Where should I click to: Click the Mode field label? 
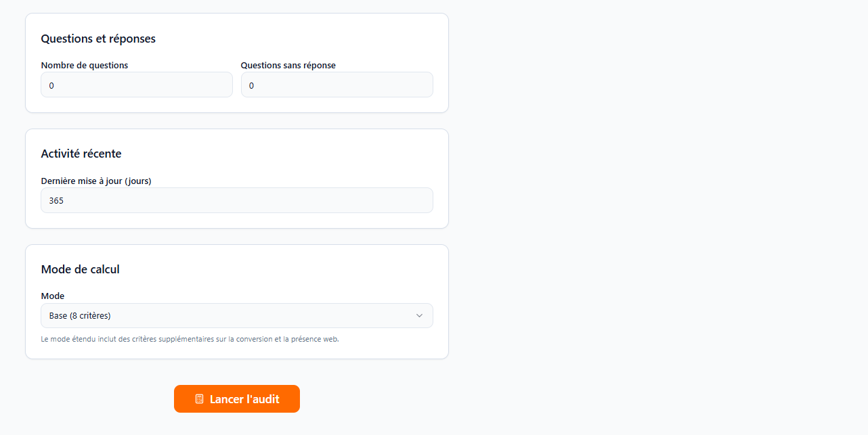point(53,296)
